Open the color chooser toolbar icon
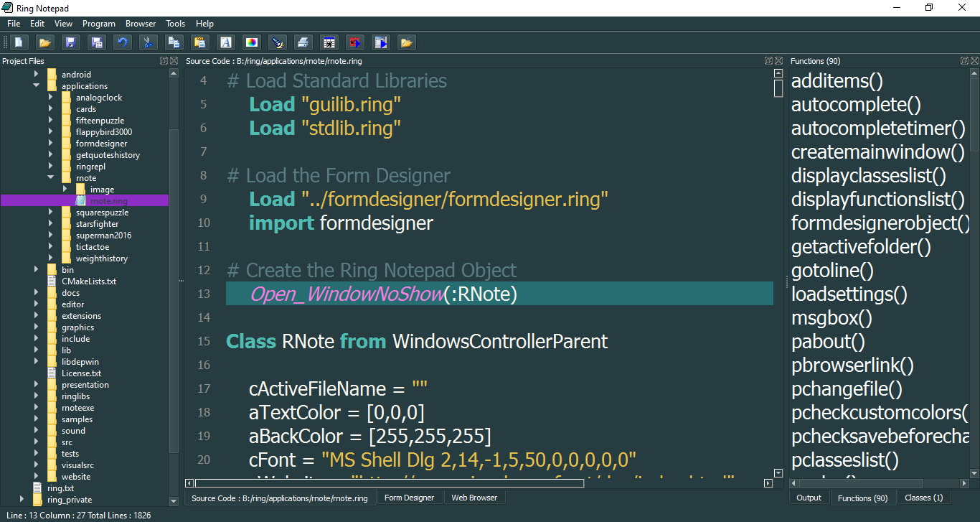The image size is (980, 522). point(252,42)
